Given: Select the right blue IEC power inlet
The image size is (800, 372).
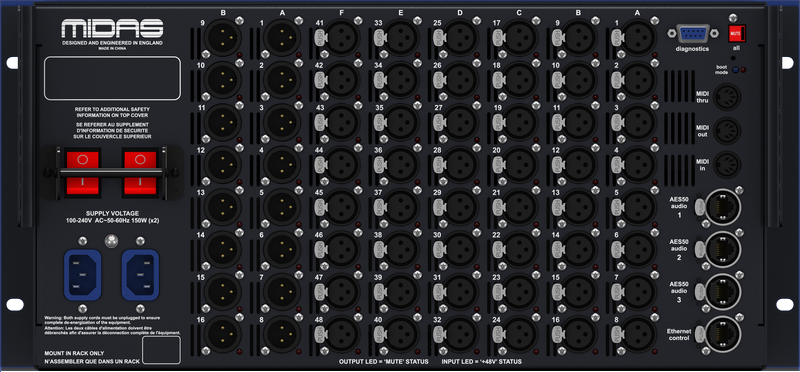Looking at the screenshot, I should tap(140, 275).
